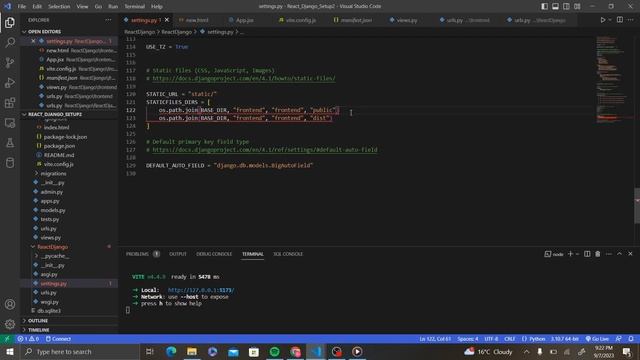Click Connect button in status bar

click(58, 339)
